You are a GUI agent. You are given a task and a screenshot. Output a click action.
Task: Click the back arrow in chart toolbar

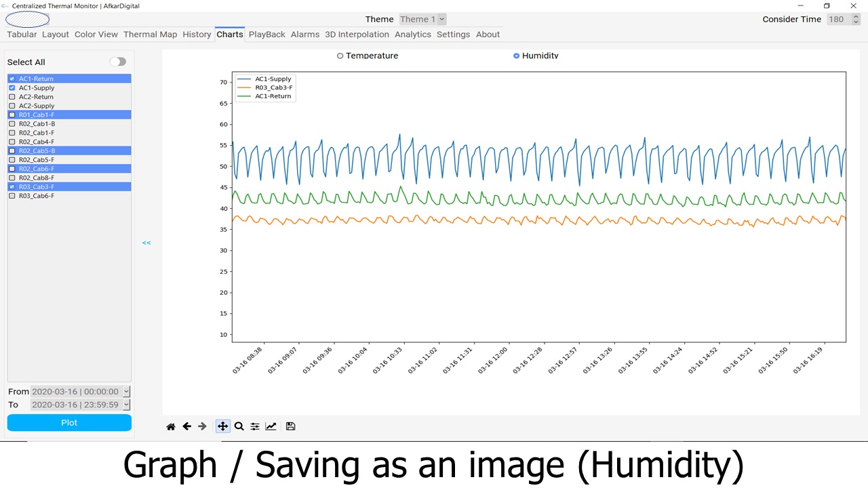[x=186, y=426]
